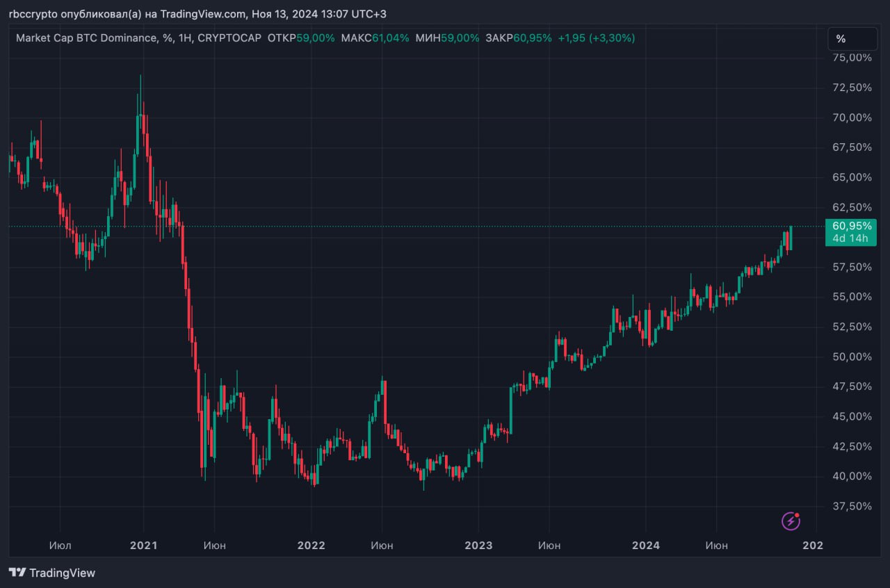Click the Market Cap BTC Dominance title
890x588 pixels.
tap(86, 38)
